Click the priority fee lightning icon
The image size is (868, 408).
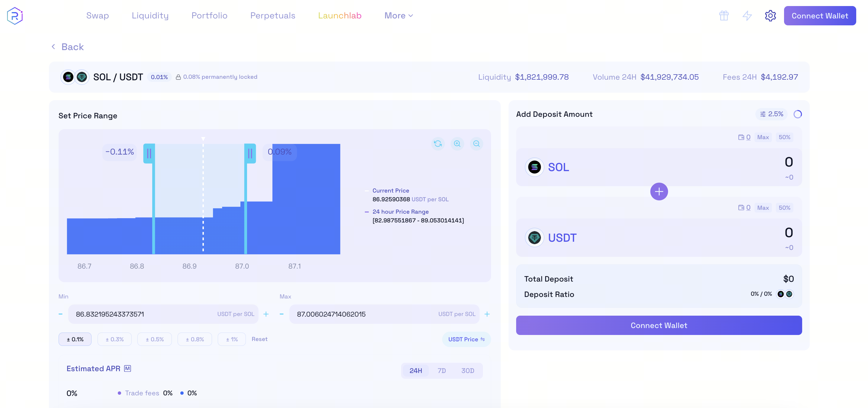pos(747,15)
